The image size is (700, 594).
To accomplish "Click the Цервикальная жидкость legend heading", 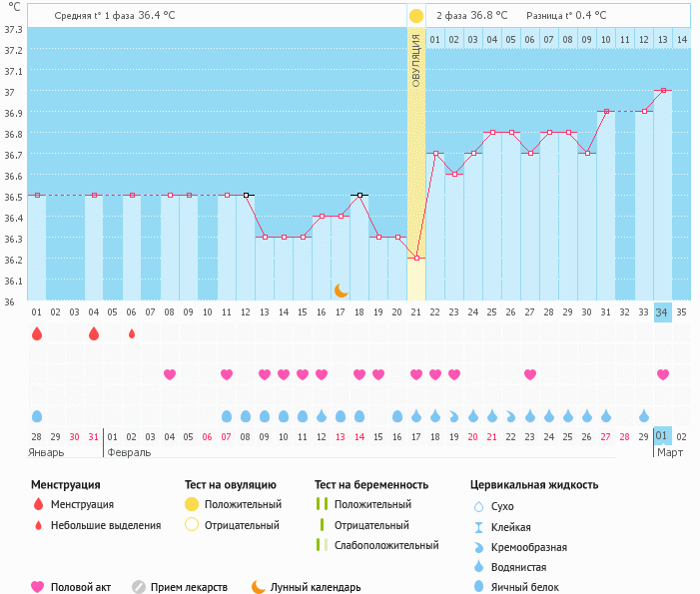I will (534, 484).
